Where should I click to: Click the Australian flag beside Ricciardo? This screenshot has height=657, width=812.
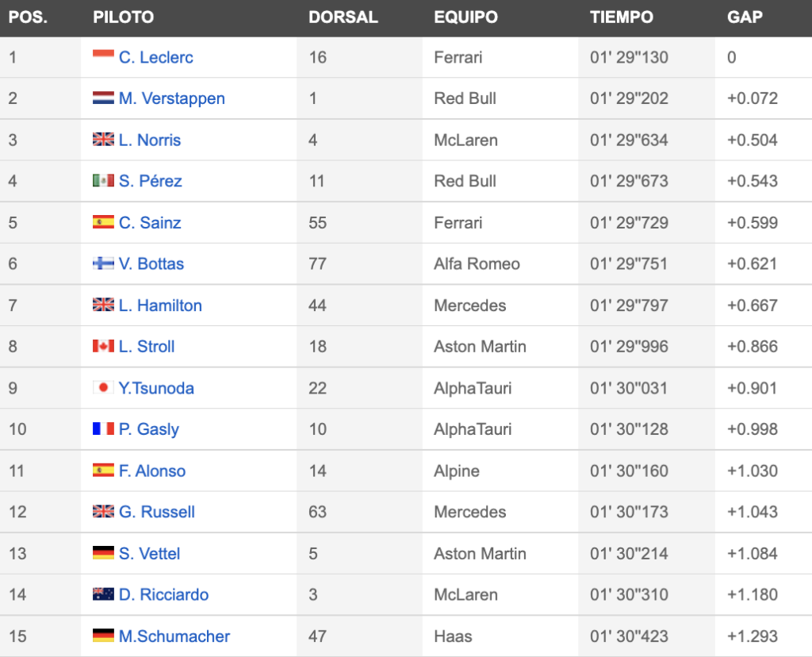(103, 594)
